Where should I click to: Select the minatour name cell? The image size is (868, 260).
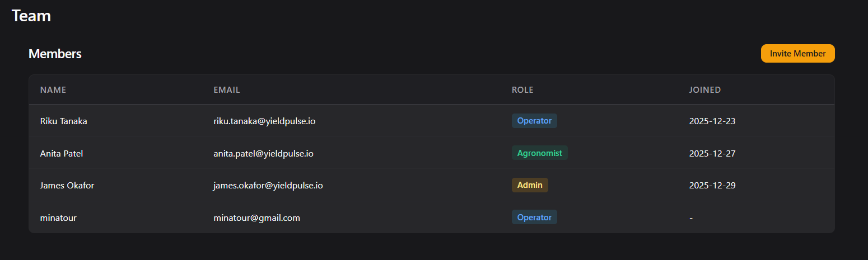[x=58, y=218]
